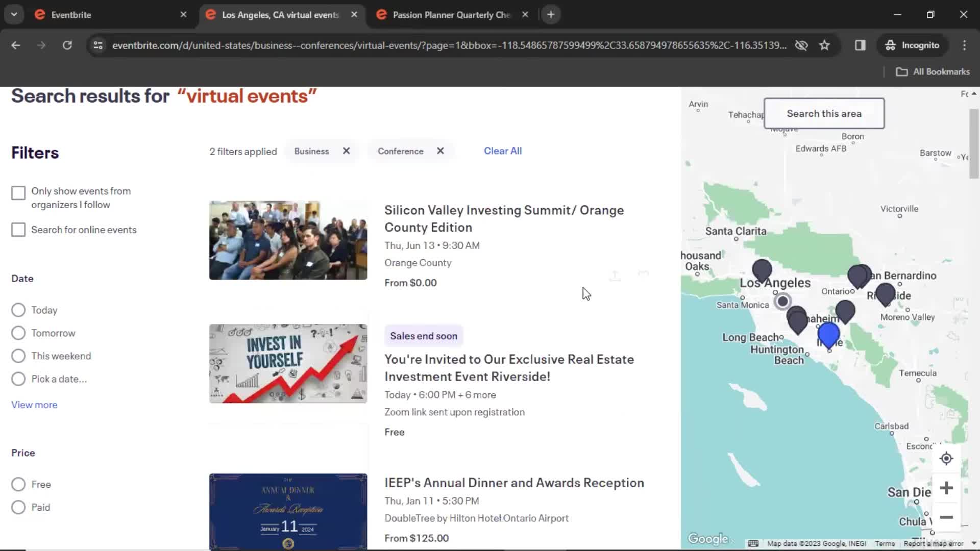Remove the Conference filter
Screen dimensions: 980x551
coord(440,151)
